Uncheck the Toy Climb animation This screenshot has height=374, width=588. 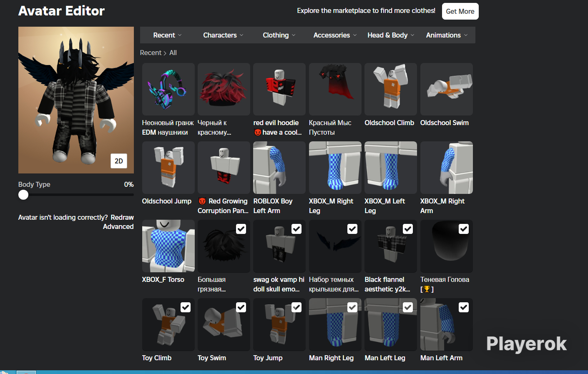(x=186, y=307)
